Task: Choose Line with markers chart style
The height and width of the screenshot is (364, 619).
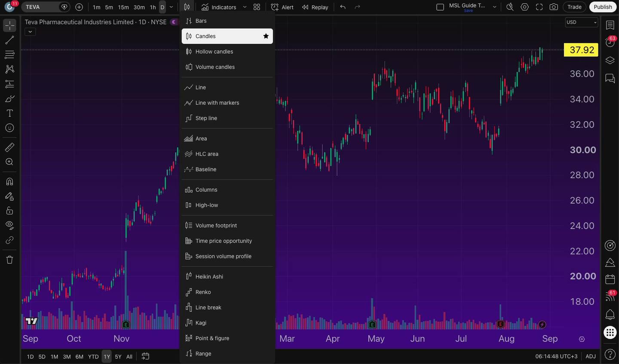Action: click(227, 103)
